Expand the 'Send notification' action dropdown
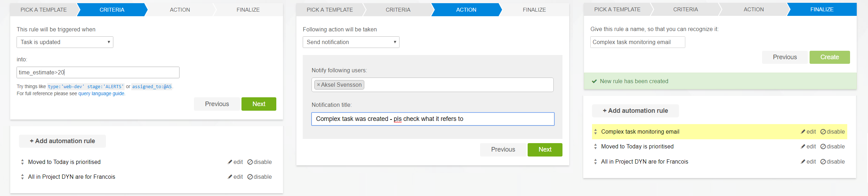This screenshot has height=196, width=868. 351,42
